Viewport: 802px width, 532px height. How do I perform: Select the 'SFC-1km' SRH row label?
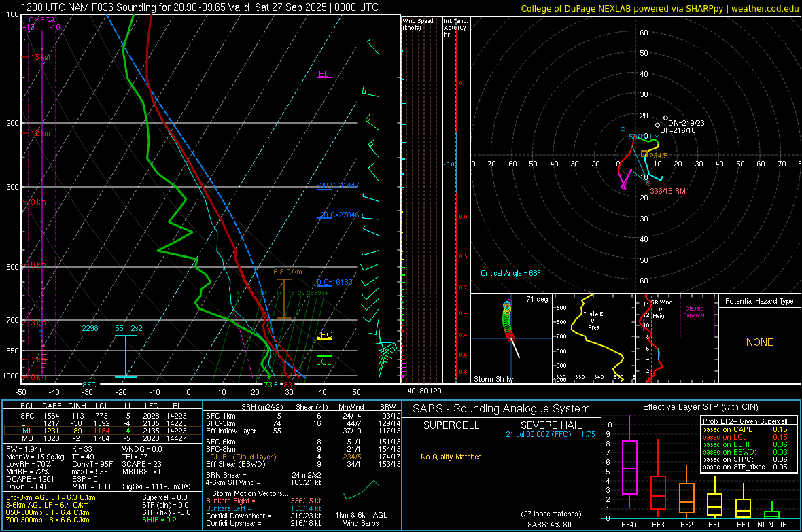tap(221, 416)
